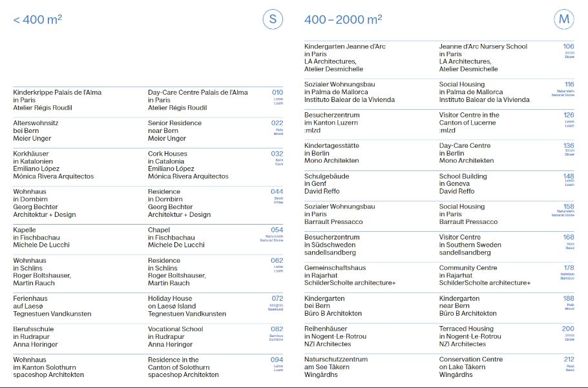Open 'Visitor Centre in the Canton of Lucerne'

(x=469, y=115)
